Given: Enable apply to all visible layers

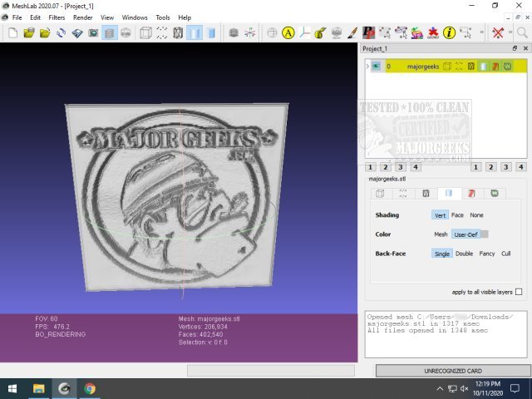Looking at the screenshot, I should (x=519, y=292).
